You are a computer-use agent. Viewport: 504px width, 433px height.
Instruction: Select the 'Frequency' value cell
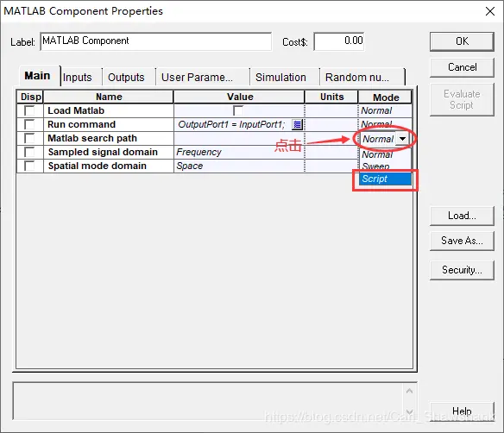click(x=239, y=152)
